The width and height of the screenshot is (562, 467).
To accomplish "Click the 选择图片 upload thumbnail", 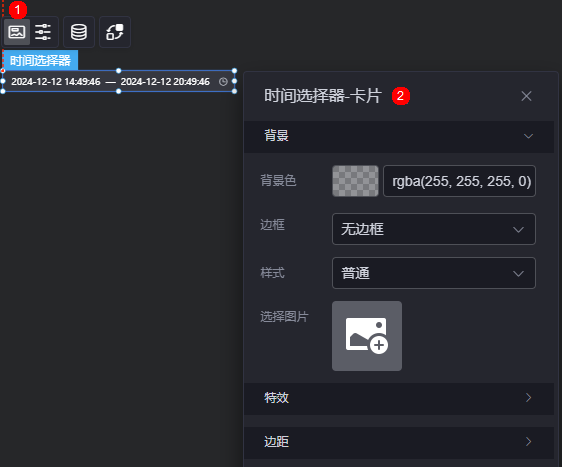I will [367, 336].
